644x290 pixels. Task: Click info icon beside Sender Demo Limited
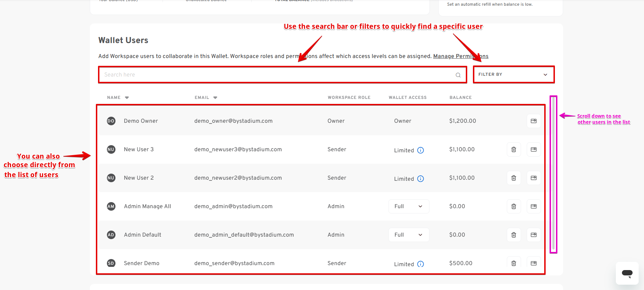421,264
